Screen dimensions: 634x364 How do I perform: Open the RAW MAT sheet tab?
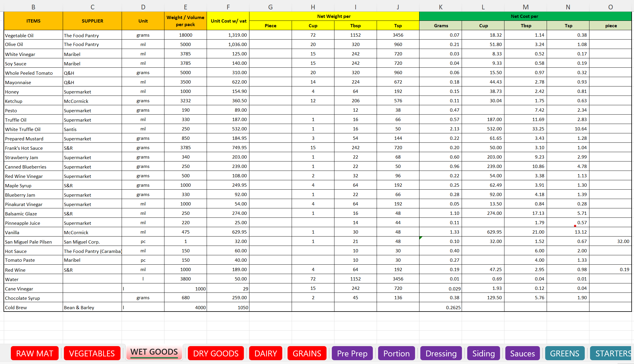point(35,353)
